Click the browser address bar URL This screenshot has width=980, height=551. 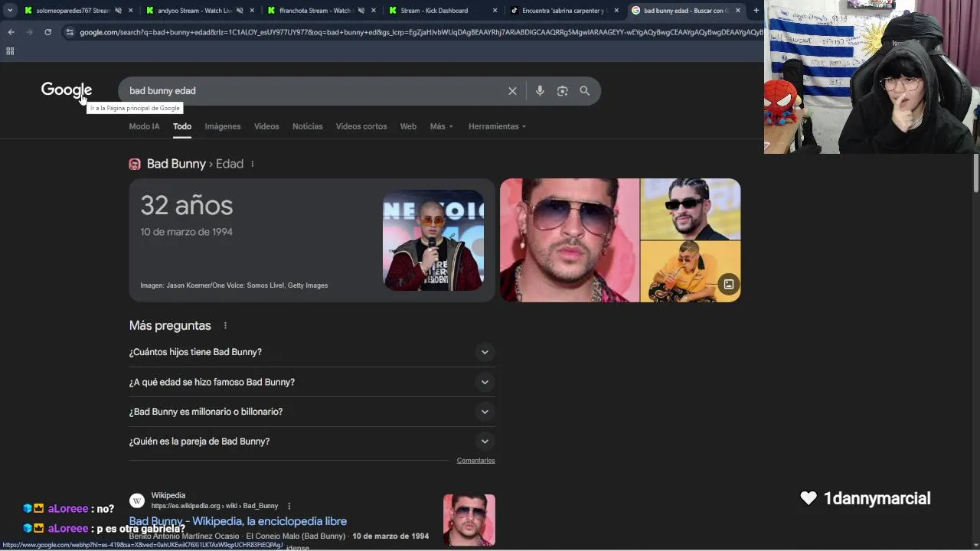coord(420,32)
